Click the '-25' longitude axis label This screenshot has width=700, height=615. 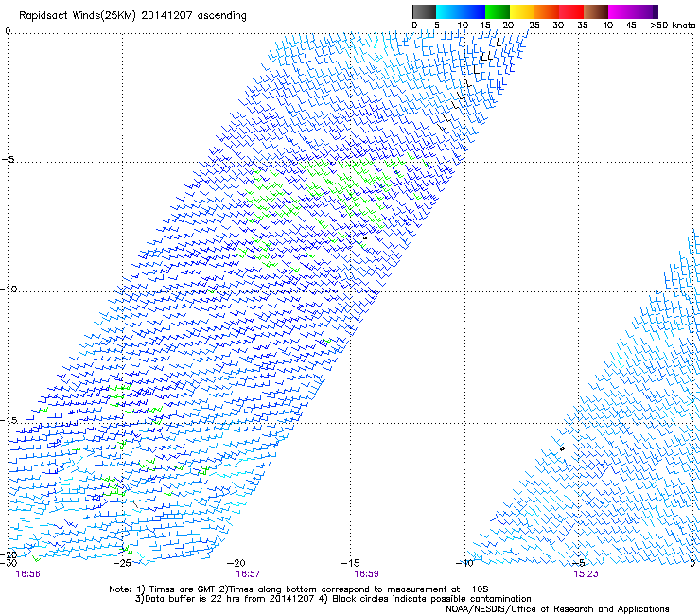pyautogui.click(x=122, y=563)
